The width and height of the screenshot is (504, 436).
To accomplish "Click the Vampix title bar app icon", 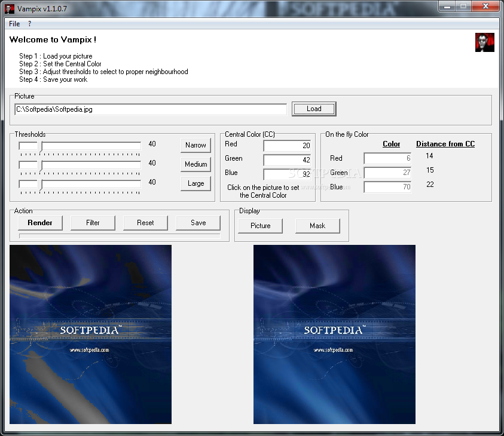I will [x=10, y=9].
